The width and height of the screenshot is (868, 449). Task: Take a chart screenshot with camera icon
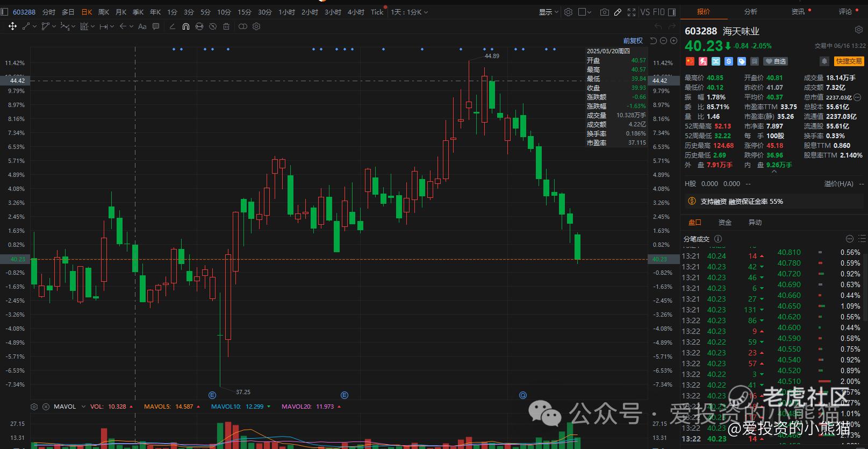[605, 12]
